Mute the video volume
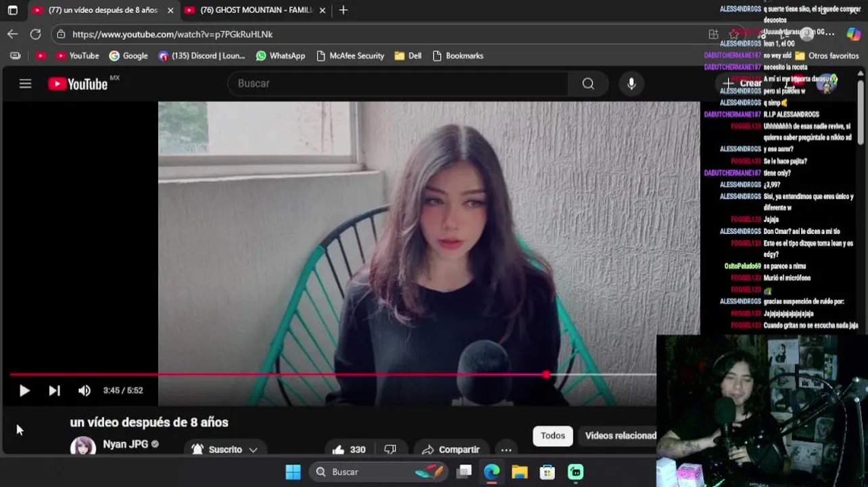This screenshot has width=868, height=487. 84,390
